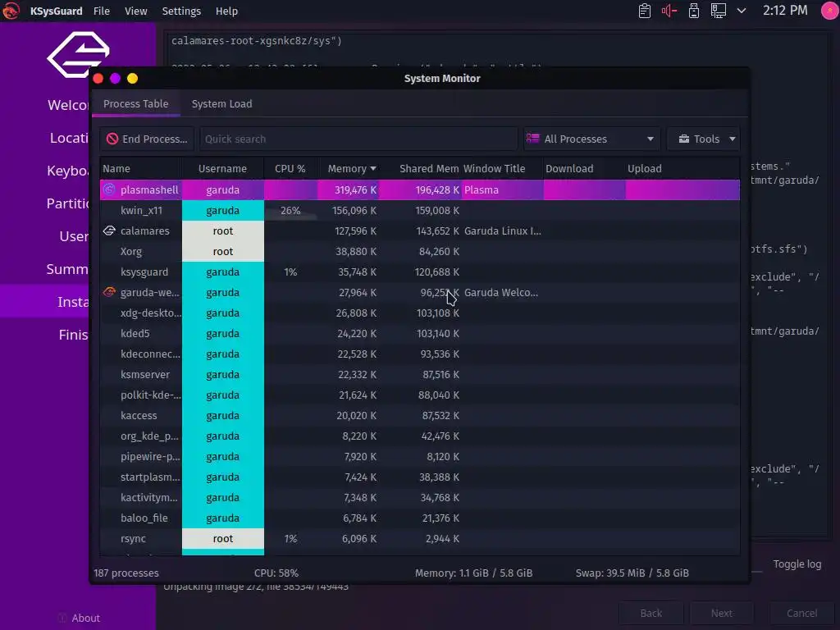The height and width of the screenshot is (630, 840).
Task: Click the pink user avatar icon
Action: tap(830, 11)
